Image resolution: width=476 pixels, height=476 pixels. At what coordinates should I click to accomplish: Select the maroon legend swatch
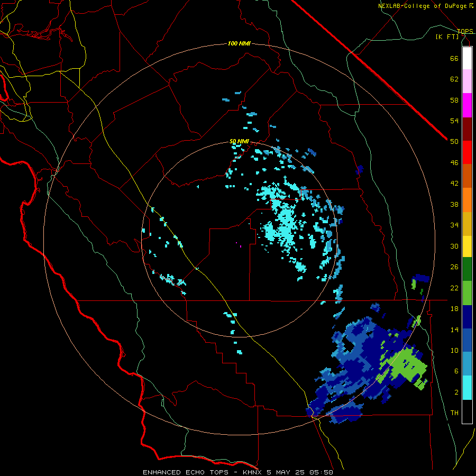click(x=467, y=129)
